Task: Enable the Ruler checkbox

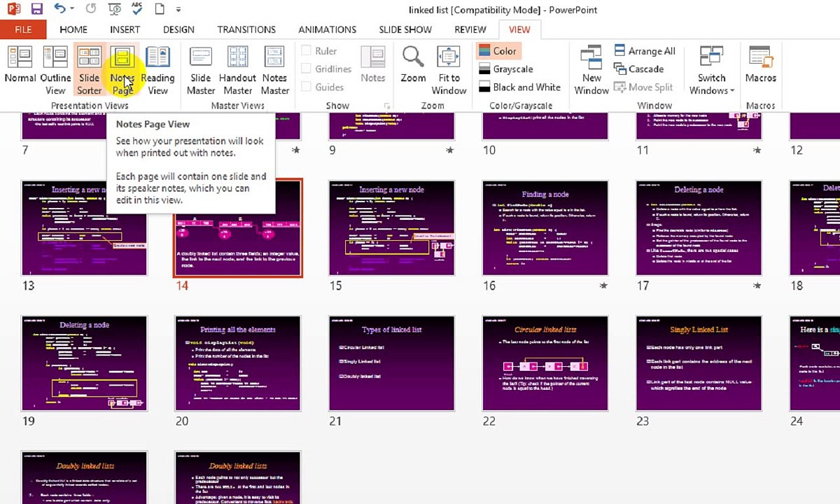Action: coord(306,51)
